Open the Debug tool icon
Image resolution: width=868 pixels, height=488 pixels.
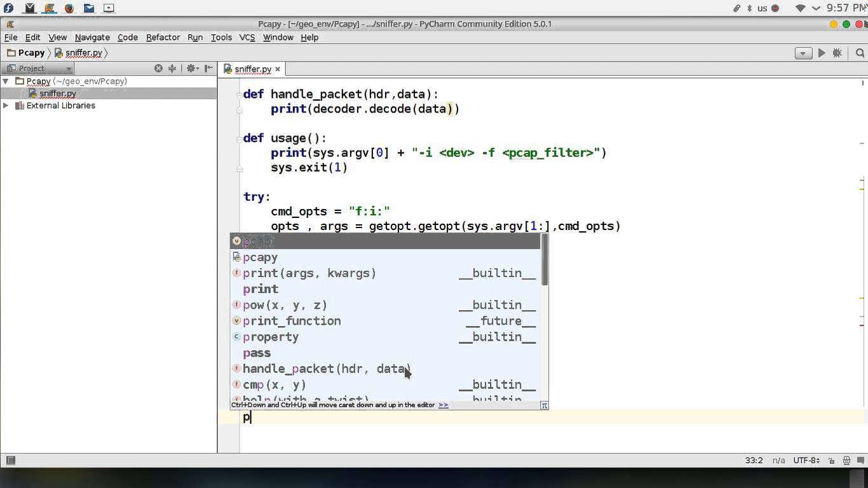point(837,52)
